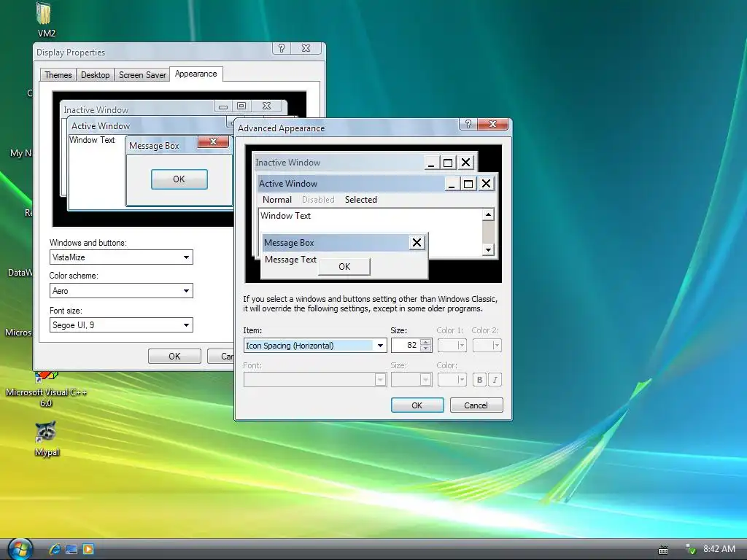This screenshot has height=560, width=747.
Task: Open the Font size Segoe UI, 9 dropdown
Action: tap(121, 324)
